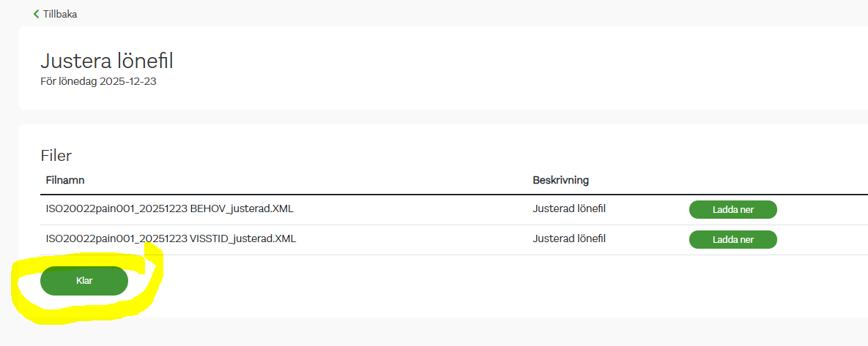
Task: Click the word BEHOV in the first filename
Action: point(207,209)
